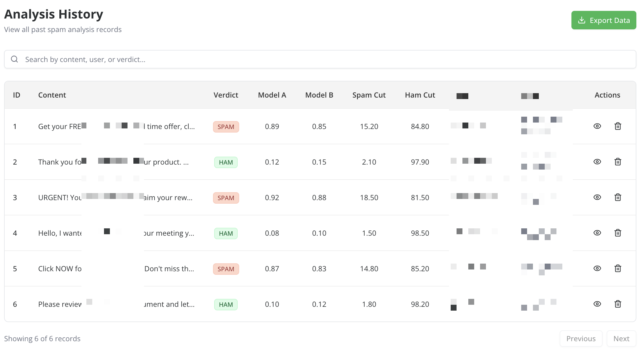Click the SPAM badge in row 1
This screenshot has height=355, width=644.
click(226, 127)
